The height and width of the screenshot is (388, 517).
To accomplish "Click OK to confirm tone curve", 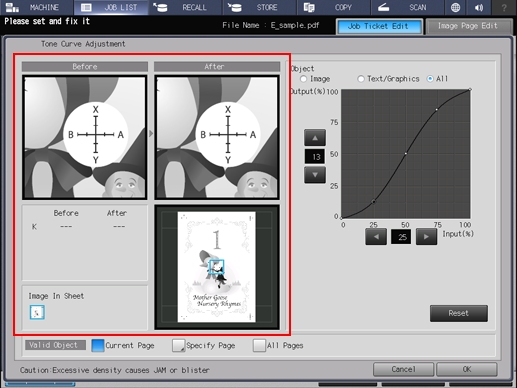I will 467,369.
